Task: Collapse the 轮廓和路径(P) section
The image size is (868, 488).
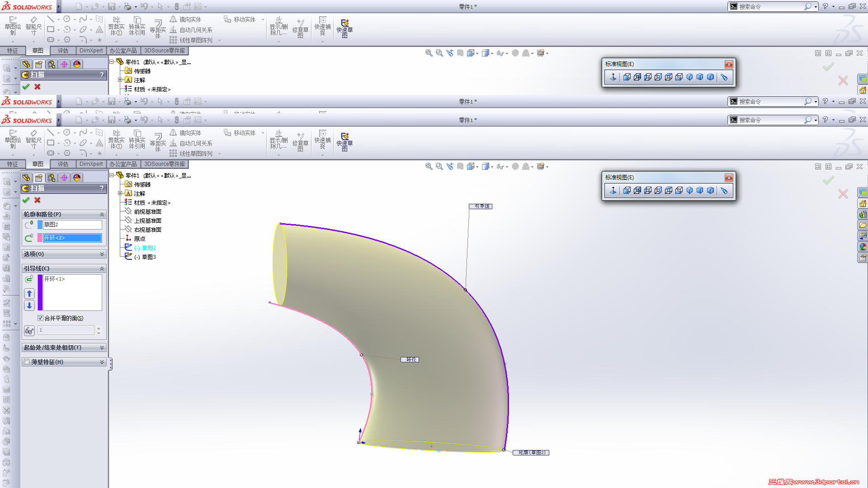Action: (102, 214)
